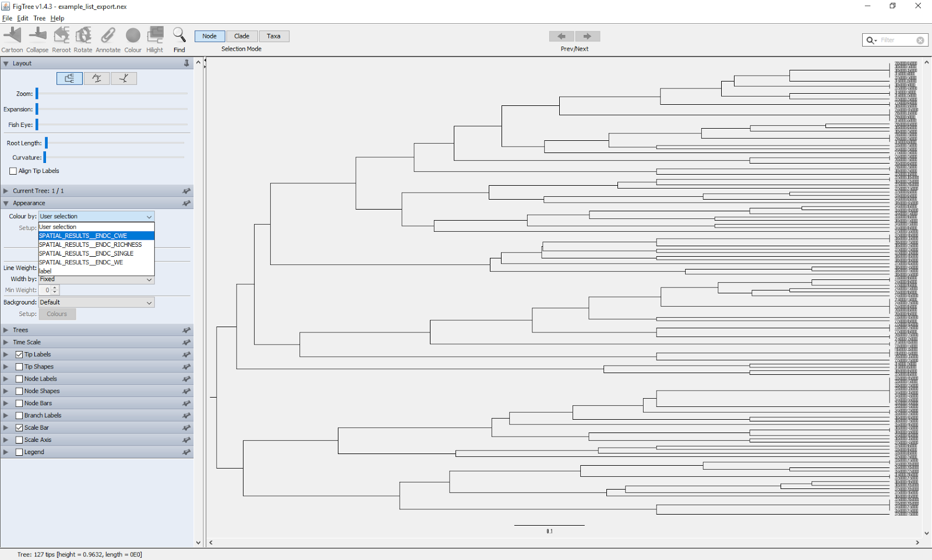The width and height of the screenshot is (932, 560).
Task: Open the Tree menu
Action: 38,18
